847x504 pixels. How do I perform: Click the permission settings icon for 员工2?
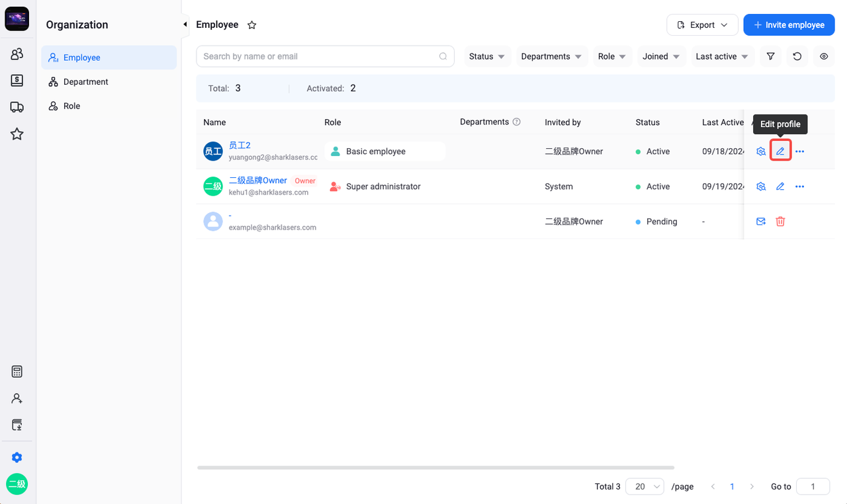[x=761, y=151]
